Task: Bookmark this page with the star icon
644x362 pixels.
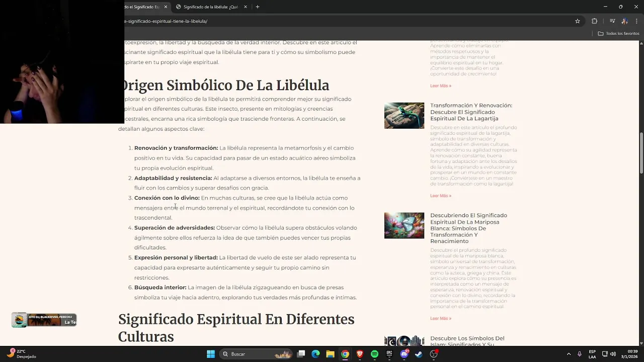Action: pyautogui.click(x=578, y=21)
